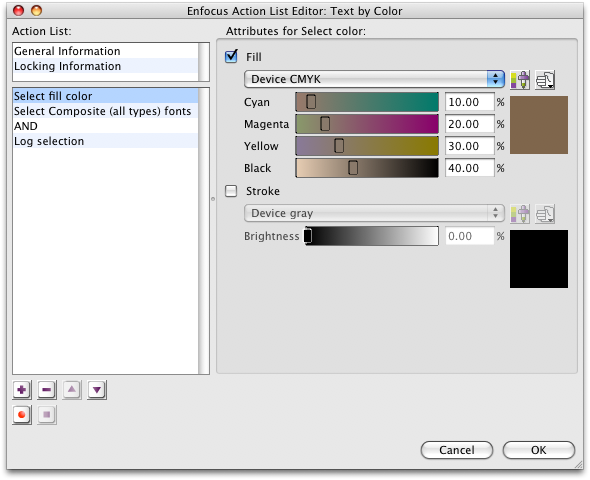The image size is (590, 480).
Task: Close the window with the red button
Action: 18,11
